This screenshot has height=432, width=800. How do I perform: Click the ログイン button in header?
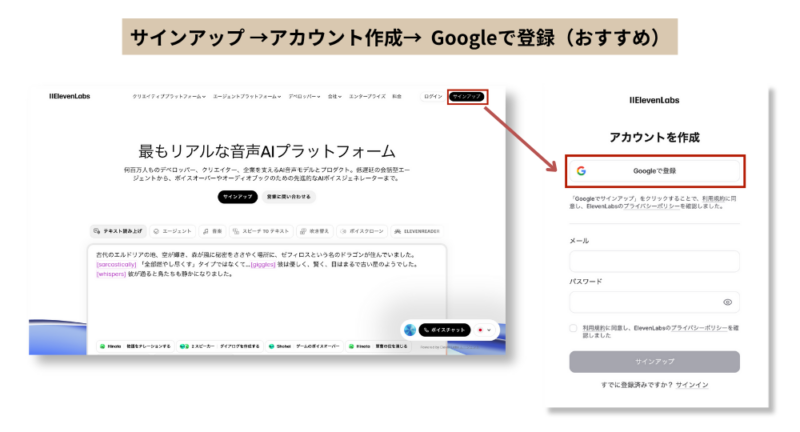click(x=433, y=97)
